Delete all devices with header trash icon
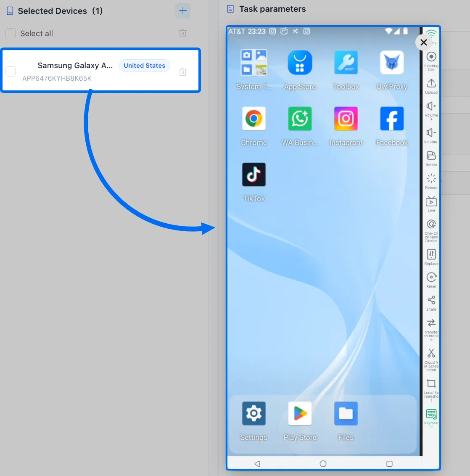This screenshot has height=476, width=470. 182,33
